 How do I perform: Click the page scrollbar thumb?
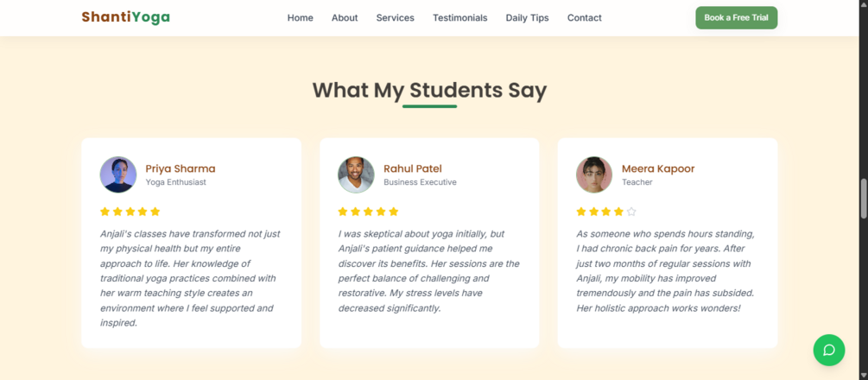[863, 199]
